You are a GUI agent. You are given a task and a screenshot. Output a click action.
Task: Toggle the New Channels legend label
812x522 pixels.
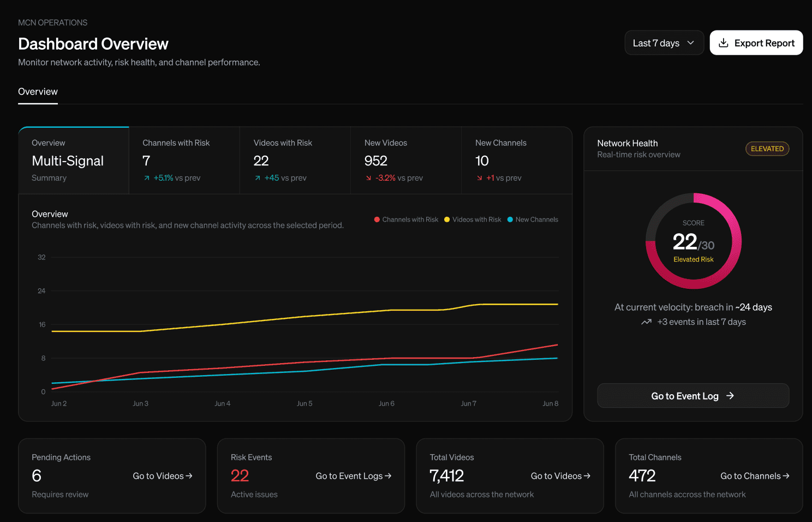coord(537,220)
